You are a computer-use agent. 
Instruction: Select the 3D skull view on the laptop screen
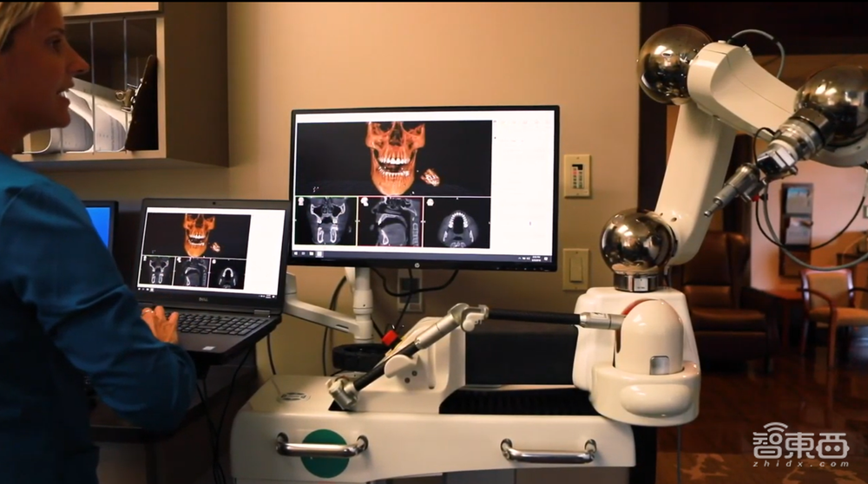point(199,233)
